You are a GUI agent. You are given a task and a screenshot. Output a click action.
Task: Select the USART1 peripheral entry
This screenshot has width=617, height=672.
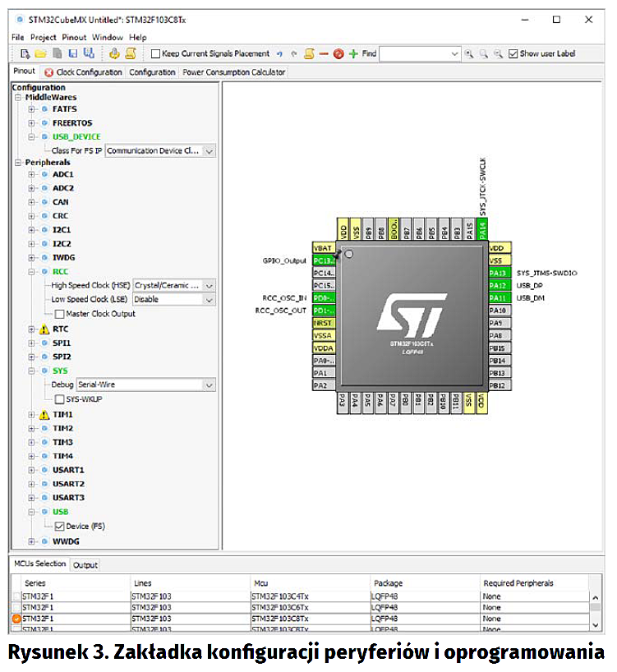coord(68,470)
